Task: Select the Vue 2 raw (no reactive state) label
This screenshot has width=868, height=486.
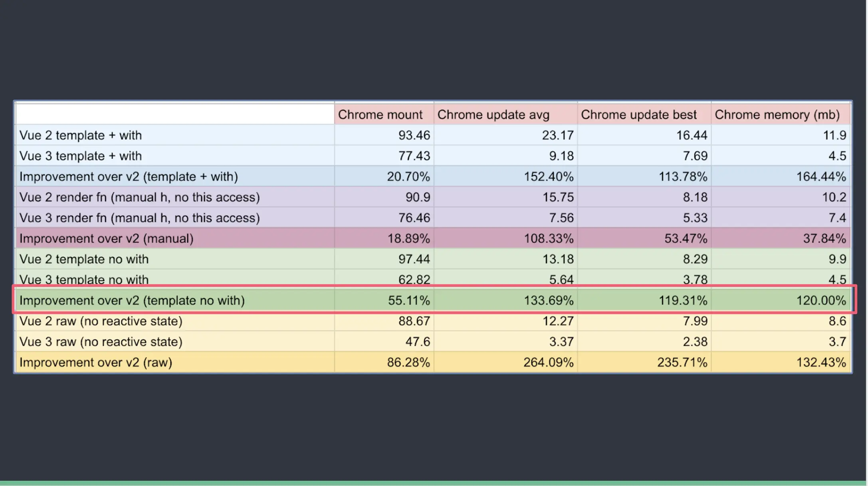Action: tap(101, 321)
